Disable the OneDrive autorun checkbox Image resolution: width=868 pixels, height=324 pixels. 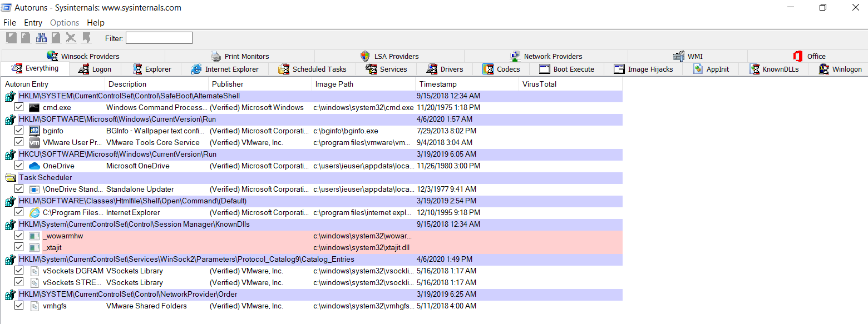coord(19,165)
